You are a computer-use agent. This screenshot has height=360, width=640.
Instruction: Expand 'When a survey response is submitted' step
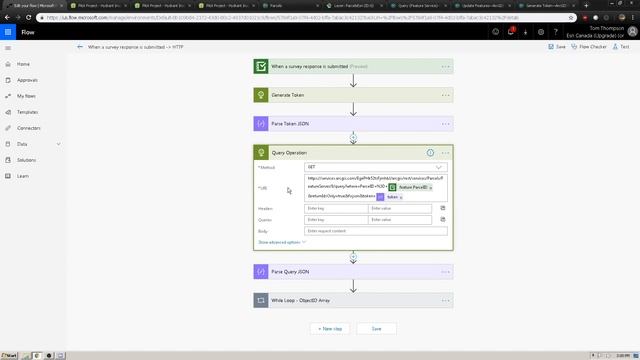(x=353, y=66)
